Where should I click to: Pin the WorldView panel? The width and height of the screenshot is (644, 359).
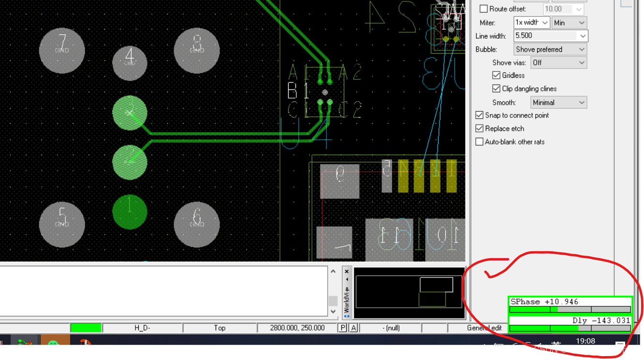tap(347, 289)
